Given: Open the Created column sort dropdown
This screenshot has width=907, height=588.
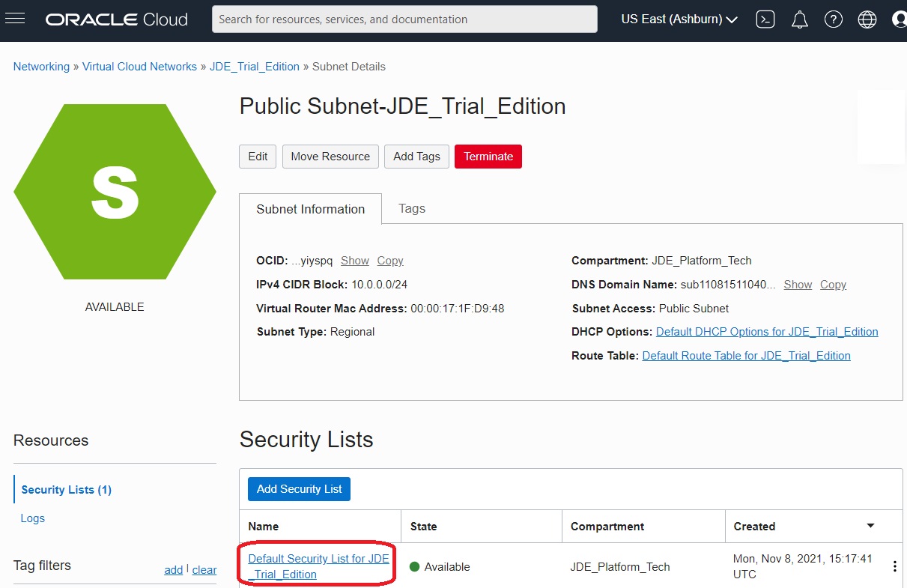Looking at the screenshot, I should tap(870, 526).
